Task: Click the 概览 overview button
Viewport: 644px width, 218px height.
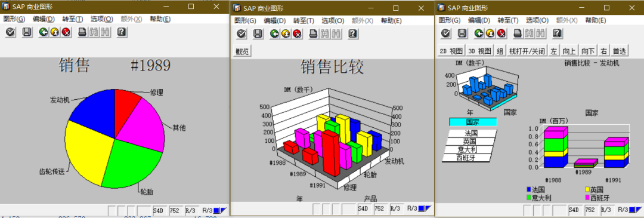Action: pos(242,51)
